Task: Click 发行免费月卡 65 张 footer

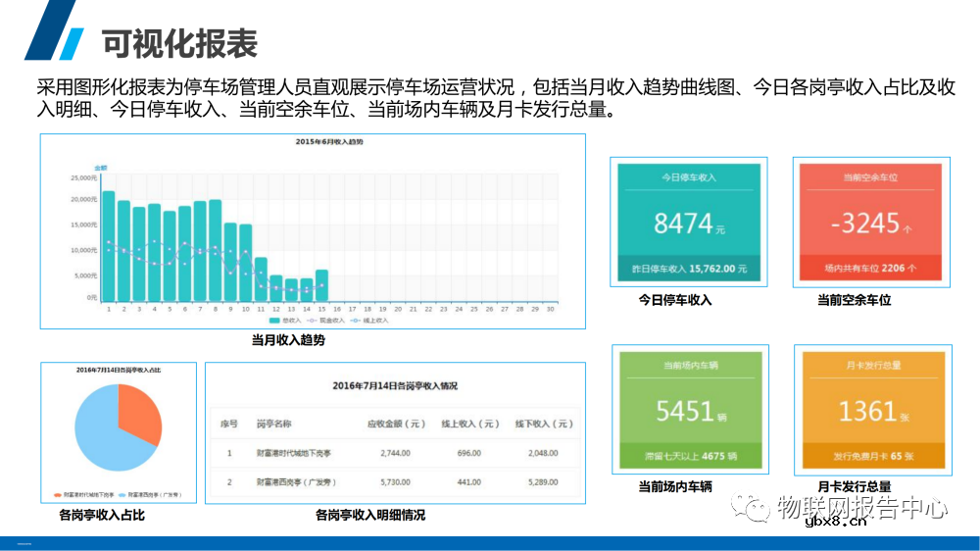Action: tap(873, 456)
